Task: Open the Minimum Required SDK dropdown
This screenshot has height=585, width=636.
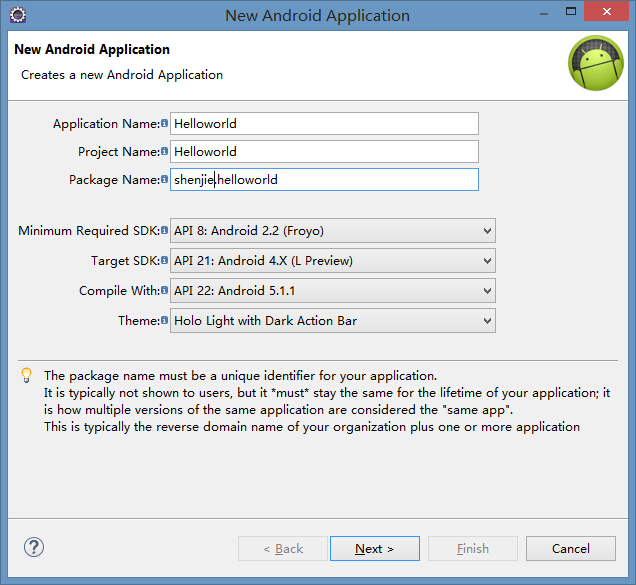Action: [x=333, y=230]
